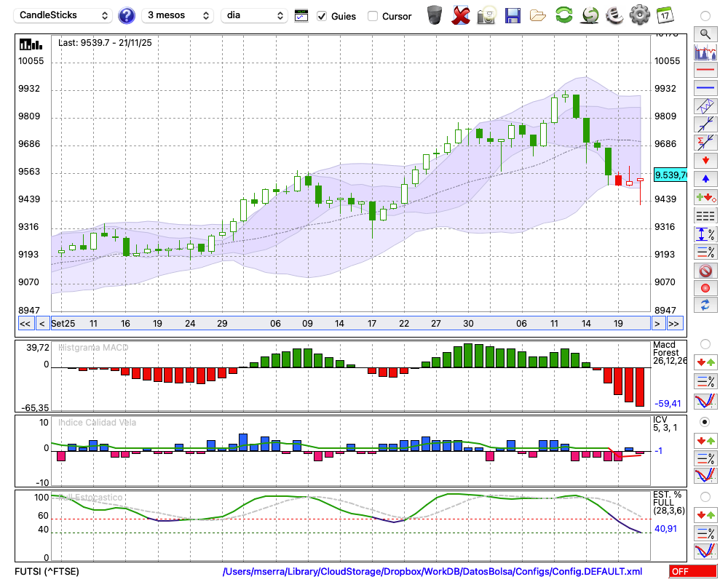
Task: Click the blue floppy disk save icon
Action: 513,15
